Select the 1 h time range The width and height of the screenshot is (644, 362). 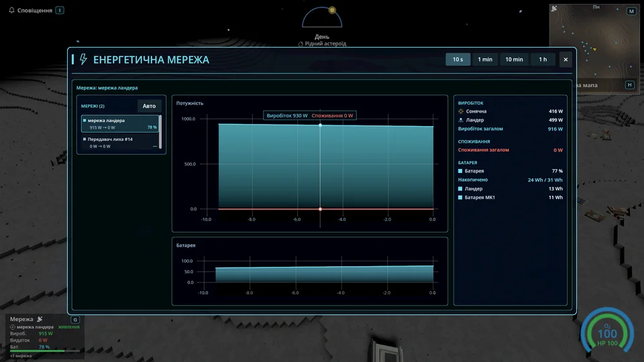point(543,60)
